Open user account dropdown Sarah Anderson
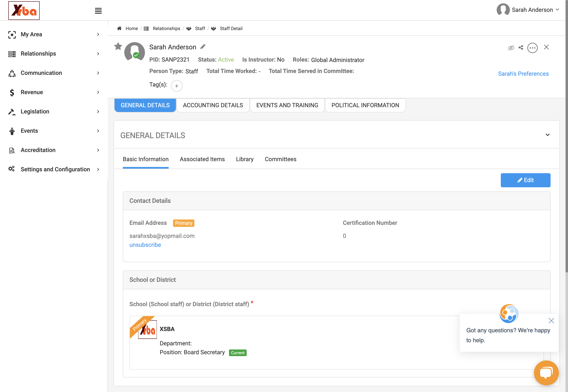Viewport: 568px width, 392px height. point(528,10)
